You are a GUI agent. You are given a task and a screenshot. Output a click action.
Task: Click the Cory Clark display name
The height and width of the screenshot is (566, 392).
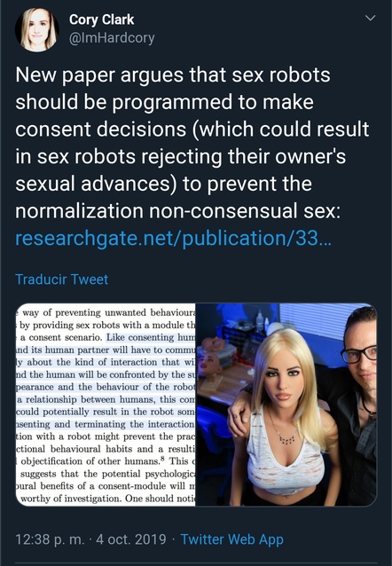(101, 20)
